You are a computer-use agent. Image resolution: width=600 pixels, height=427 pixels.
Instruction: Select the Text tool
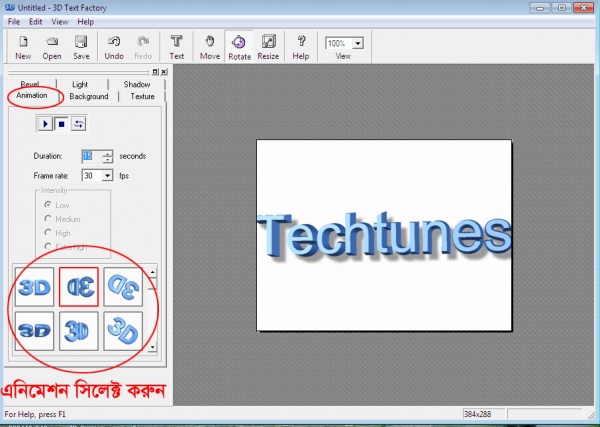tap(176, 47)
